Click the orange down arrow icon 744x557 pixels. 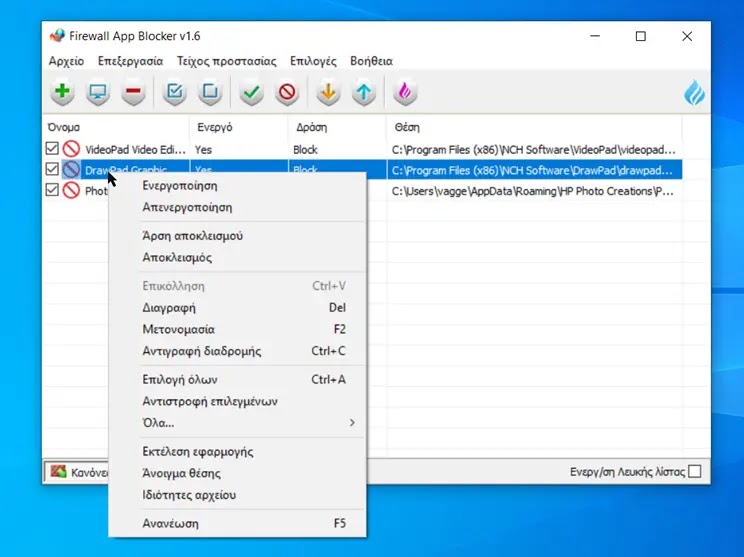point(328,92)
